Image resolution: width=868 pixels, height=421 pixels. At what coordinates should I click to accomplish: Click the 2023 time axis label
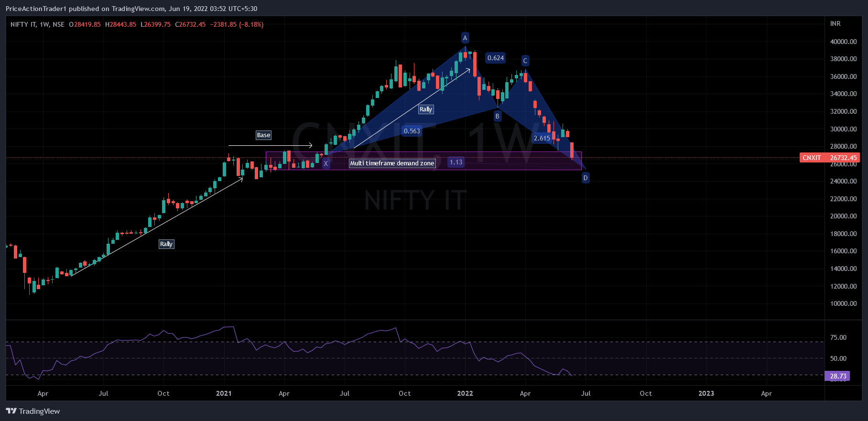click(706, 393)
